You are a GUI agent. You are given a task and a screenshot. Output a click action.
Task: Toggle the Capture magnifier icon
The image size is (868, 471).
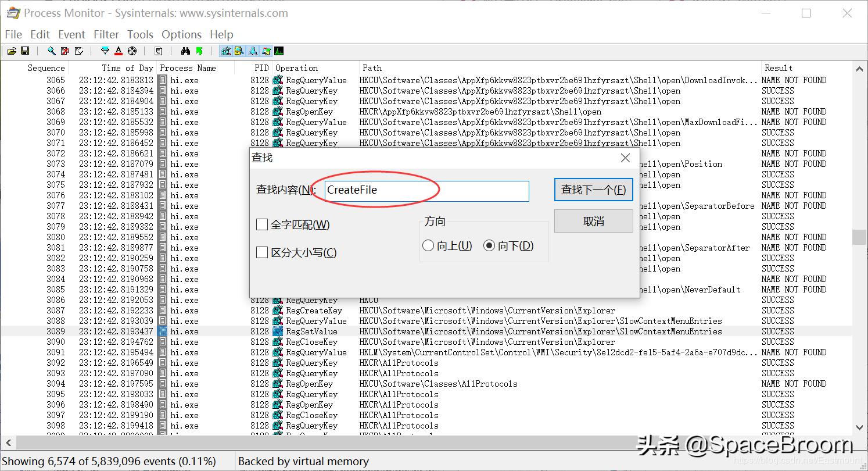point(51,51)
